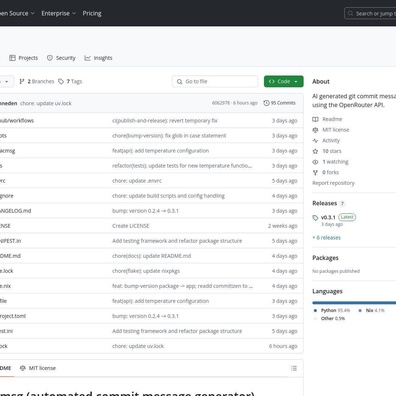Click the scales icon on the MIT license tab
This screenshot has width=396, height=396.
tap(23, 368)
